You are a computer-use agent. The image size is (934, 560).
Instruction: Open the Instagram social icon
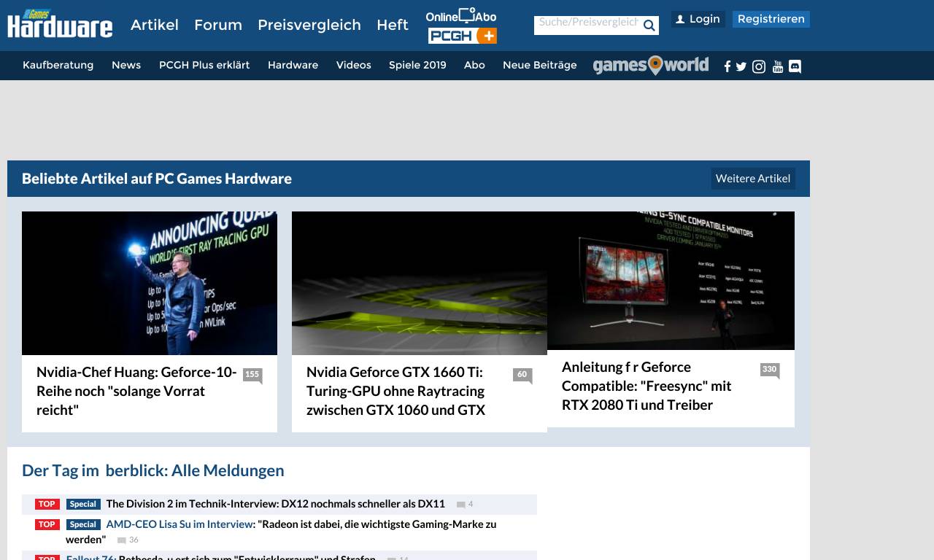[x=759, y=67]
